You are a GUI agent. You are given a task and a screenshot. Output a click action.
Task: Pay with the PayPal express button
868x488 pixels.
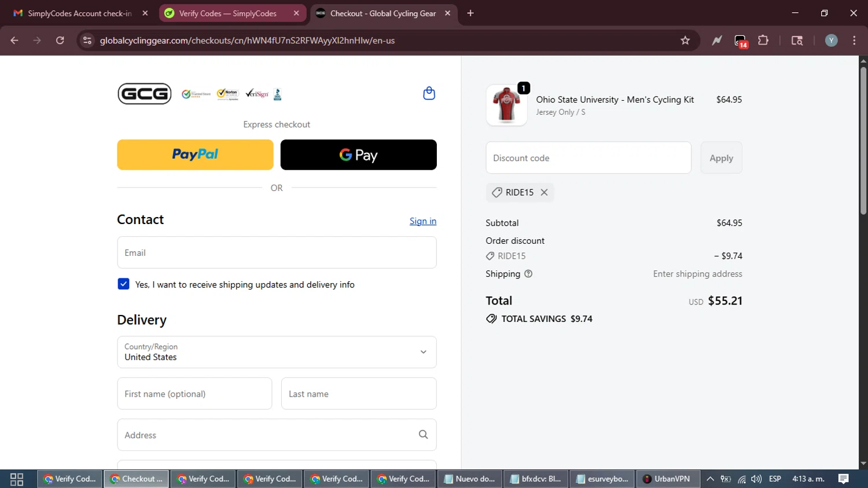[195, 155]
